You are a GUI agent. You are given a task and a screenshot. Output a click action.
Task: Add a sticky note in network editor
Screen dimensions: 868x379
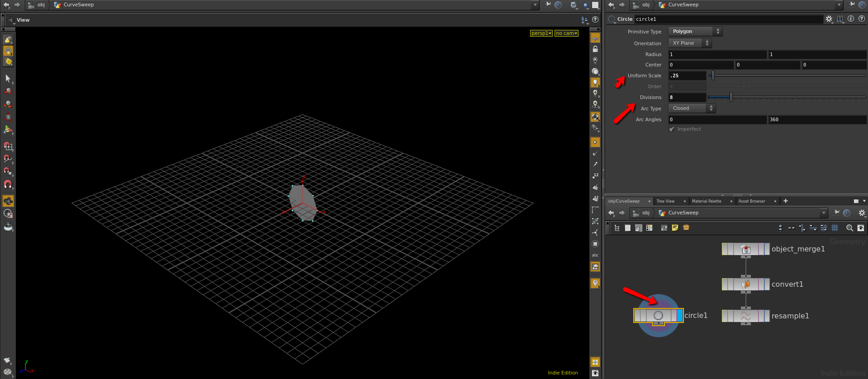[675, 228]
